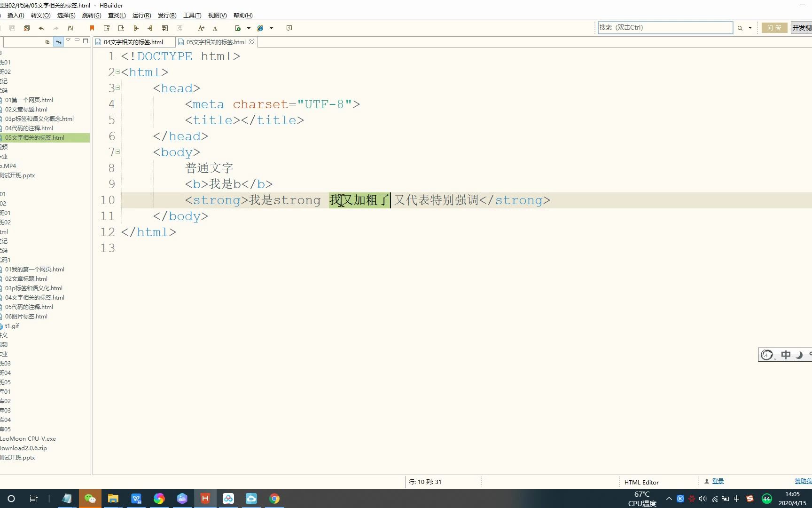This screenshot has height=508, width=812.
Task: Collapse the head tag fold on line 3
Action: [117, 88]
